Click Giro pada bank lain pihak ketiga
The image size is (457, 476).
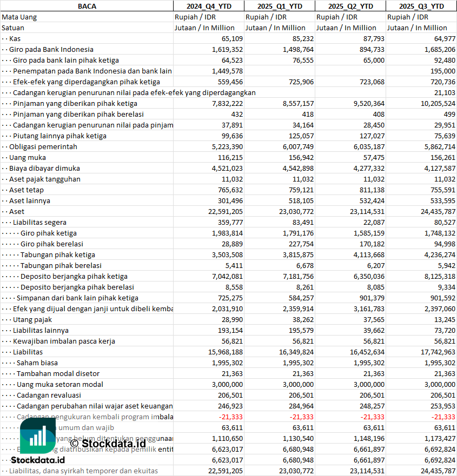[x=66, y=60]
